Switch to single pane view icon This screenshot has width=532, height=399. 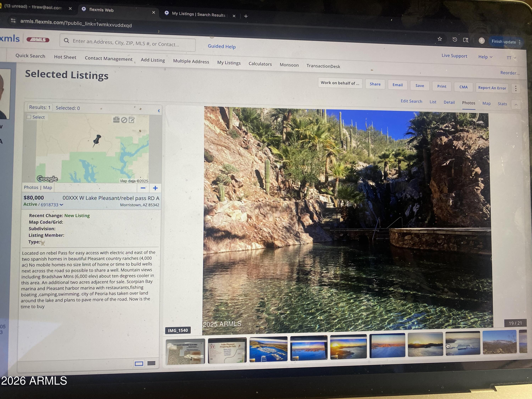coord(139,363)
